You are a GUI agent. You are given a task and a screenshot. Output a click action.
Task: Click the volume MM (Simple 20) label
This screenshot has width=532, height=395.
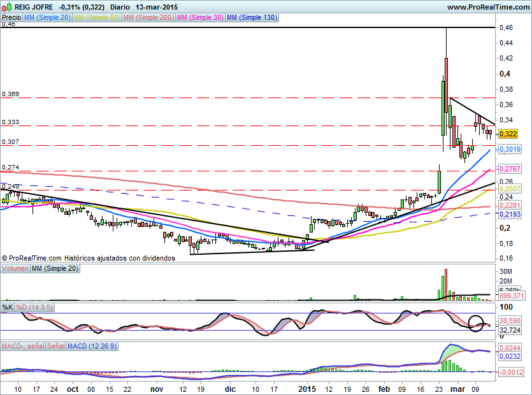(55, 268)
